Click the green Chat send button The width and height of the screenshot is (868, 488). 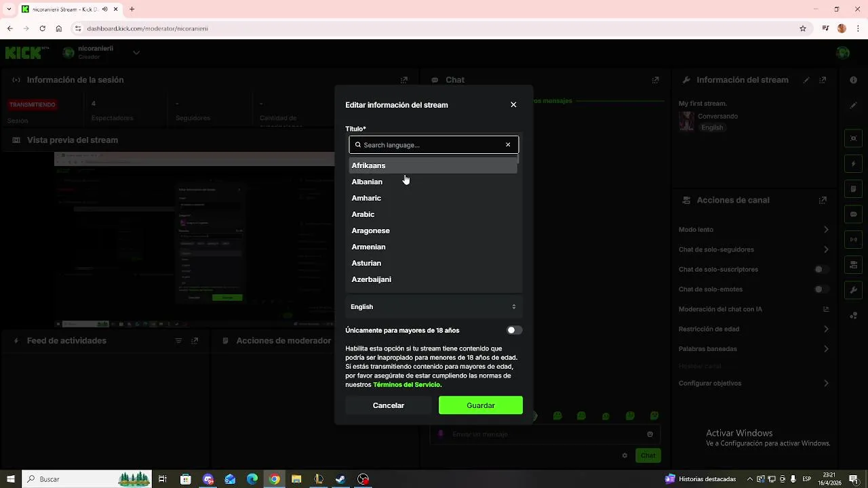click(648, 455)
